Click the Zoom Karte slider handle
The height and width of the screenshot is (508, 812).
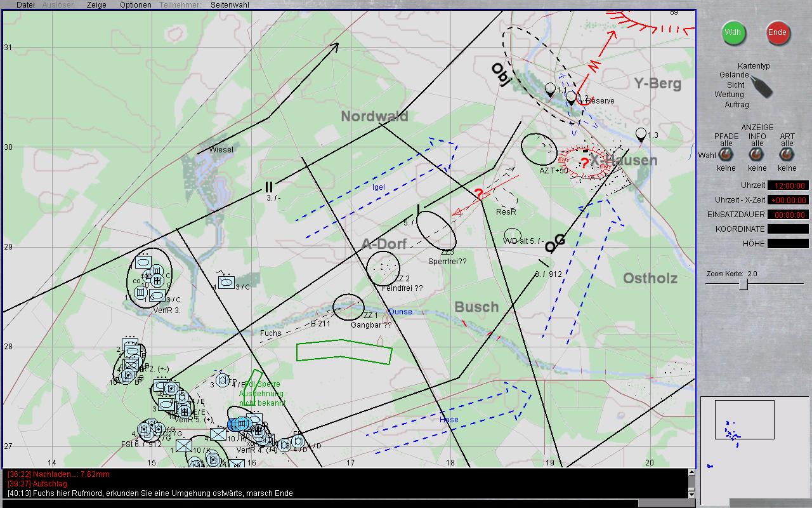pos(743,284)
